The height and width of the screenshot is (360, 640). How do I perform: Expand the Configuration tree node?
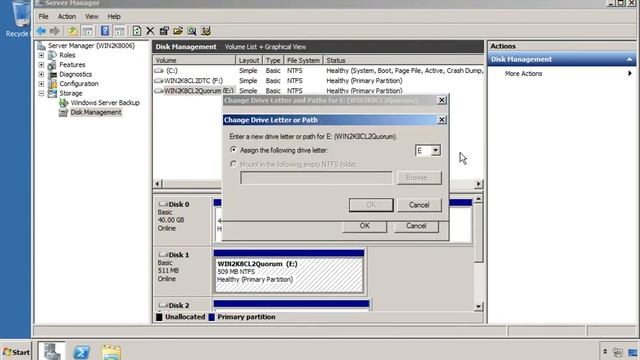tap(41, 84)
